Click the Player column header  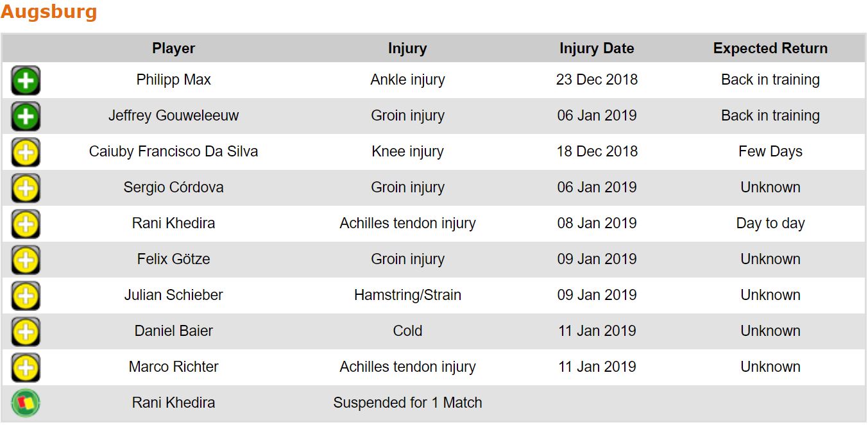point(173,49)
